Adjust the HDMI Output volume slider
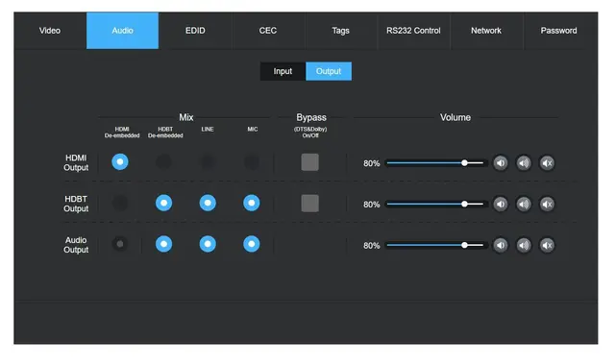The height and width of the screenshot is (364, 615). [436, 163]
